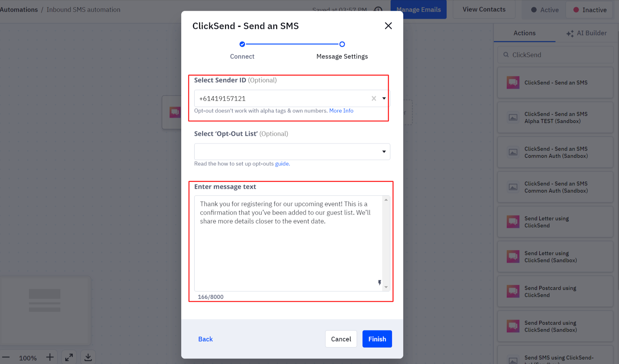
Task: Click Send Letter using ClickSend (Sandbox) icon
Action: point(513,257)
